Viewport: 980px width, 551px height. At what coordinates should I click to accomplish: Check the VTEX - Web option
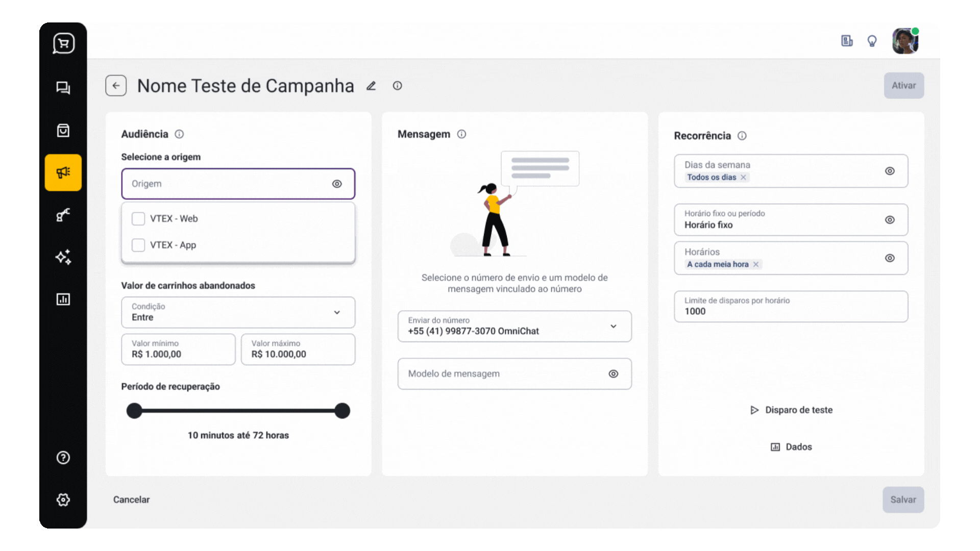[138, 219]
